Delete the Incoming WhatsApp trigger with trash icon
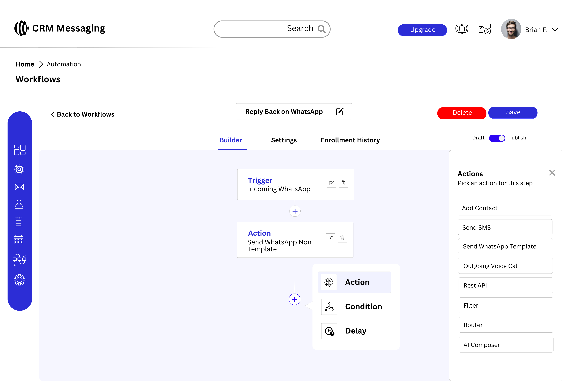Screen dimensions: 573x392 coord(343,183)
